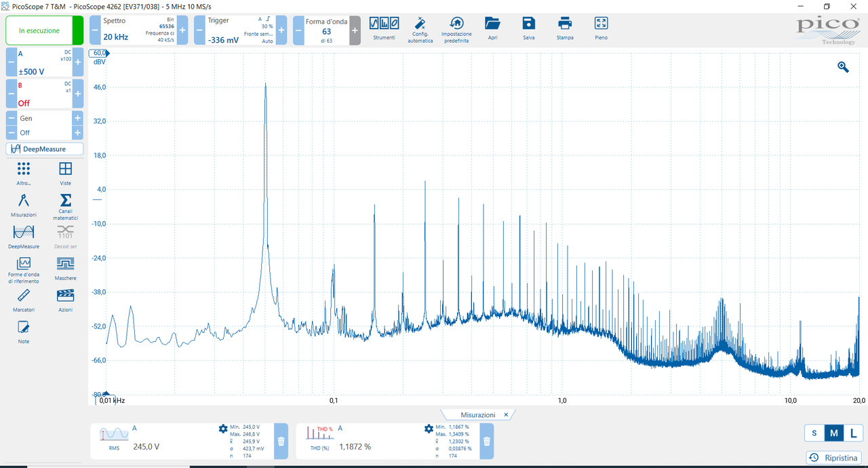Open Azioni actions tool
Screen dimensions: 868x468
click(65, 300)
